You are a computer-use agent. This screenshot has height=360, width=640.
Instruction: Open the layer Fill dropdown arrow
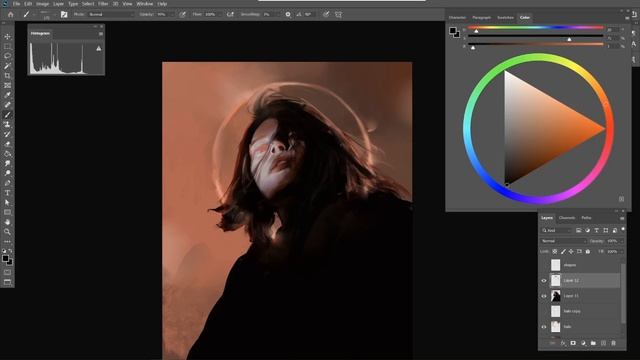pyautogui.click(x=622, y=251)
